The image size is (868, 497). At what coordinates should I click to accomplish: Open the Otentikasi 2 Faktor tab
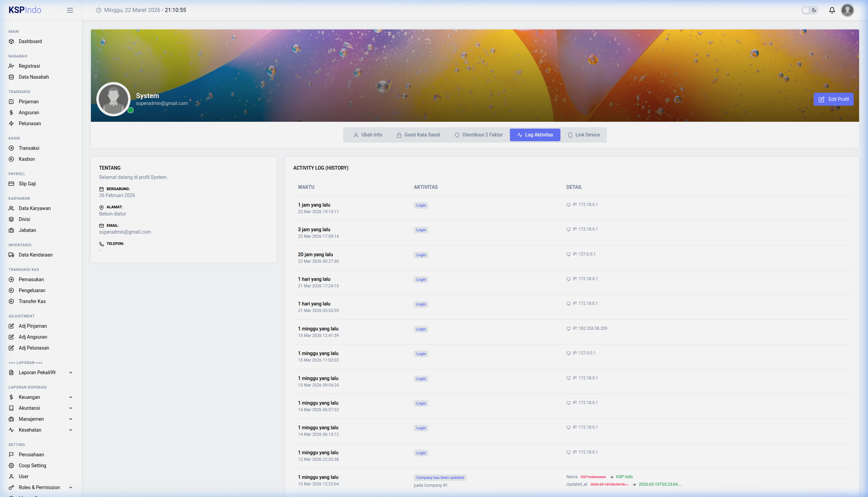[479, 135]
